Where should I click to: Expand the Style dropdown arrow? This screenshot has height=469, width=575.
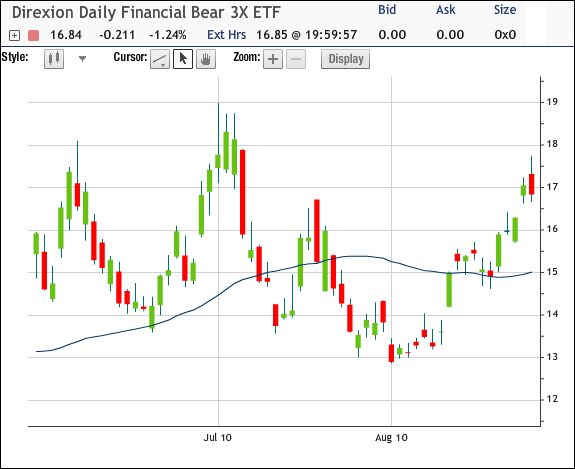pyautogui.click(x=83, y=59)
